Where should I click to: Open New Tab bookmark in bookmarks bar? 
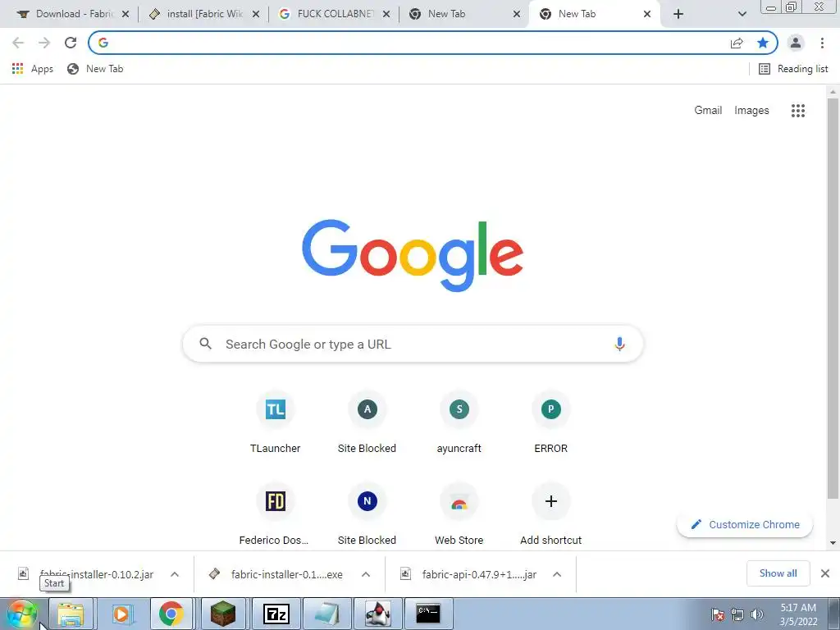(95, 69)
